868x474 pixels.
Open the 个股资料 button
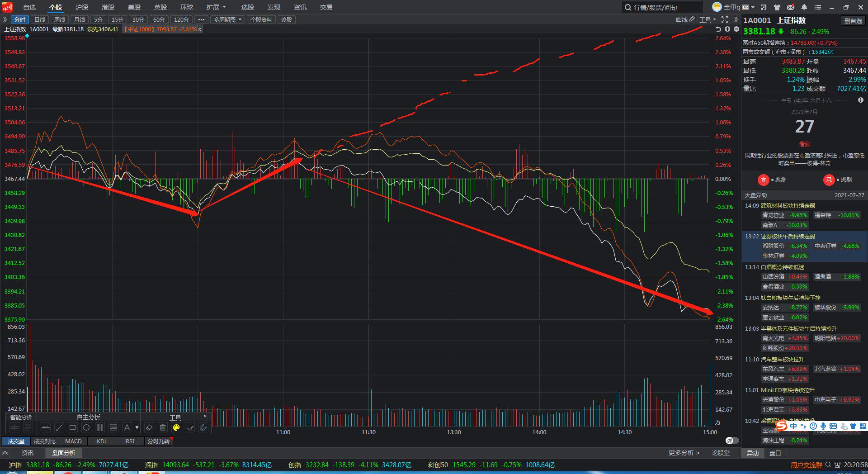pos(261,19)
